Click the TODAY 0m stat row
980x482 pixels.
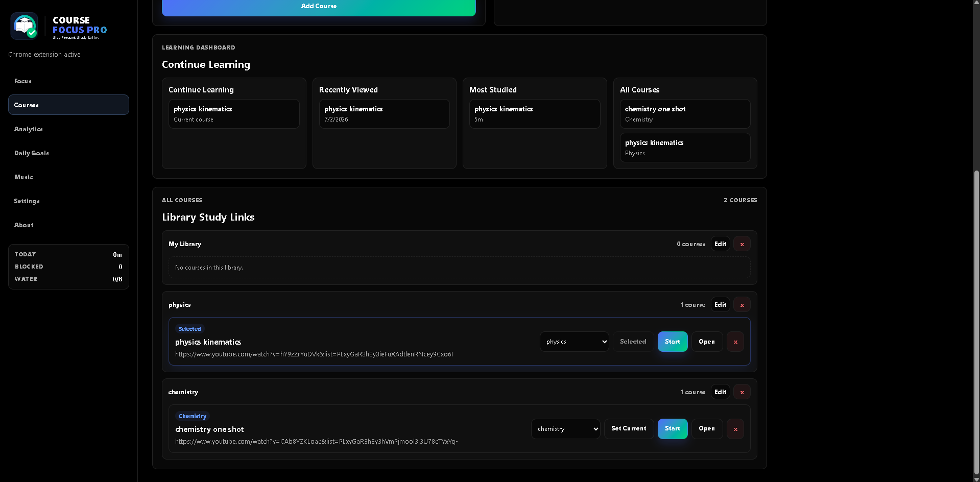pos(68,254)
